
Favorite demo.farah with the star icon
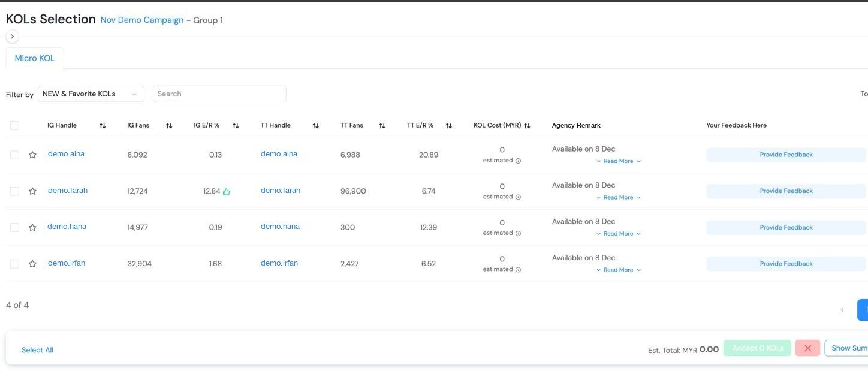[32, 191]
